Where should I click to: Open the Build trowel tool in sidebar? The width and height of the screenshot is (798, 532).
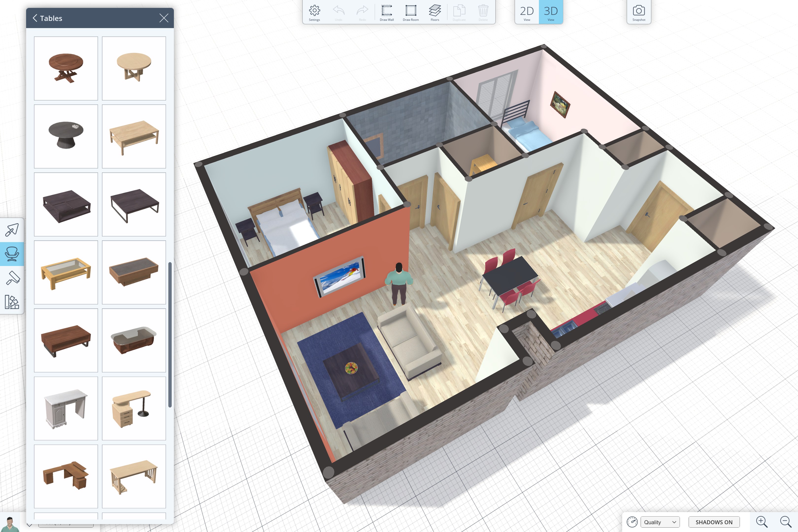coord(12,230)
